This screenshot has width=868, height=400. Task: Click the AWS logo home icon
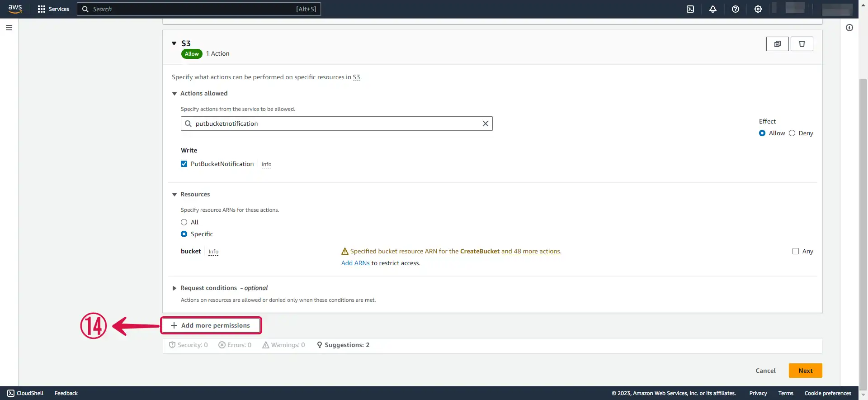[x=15, y=9]
